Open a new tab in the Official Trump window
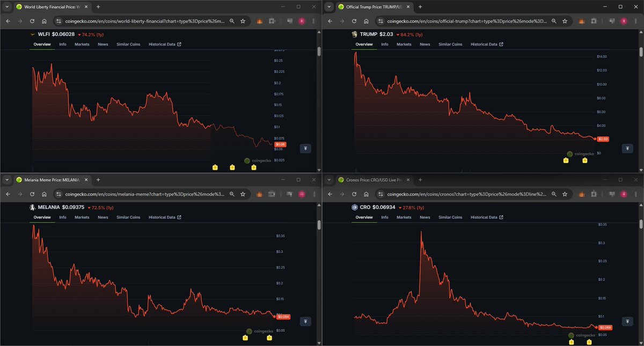This screenshot has width=644, height=346. [420, 7]
